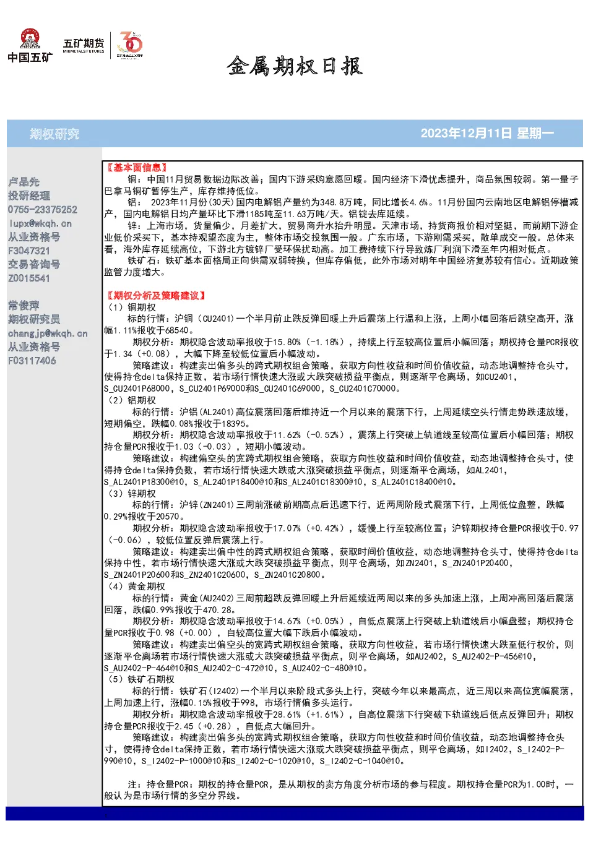
Task: Click the paragraph starting 铁矿石：铁矿基本面格局
Action: point(342,266)
